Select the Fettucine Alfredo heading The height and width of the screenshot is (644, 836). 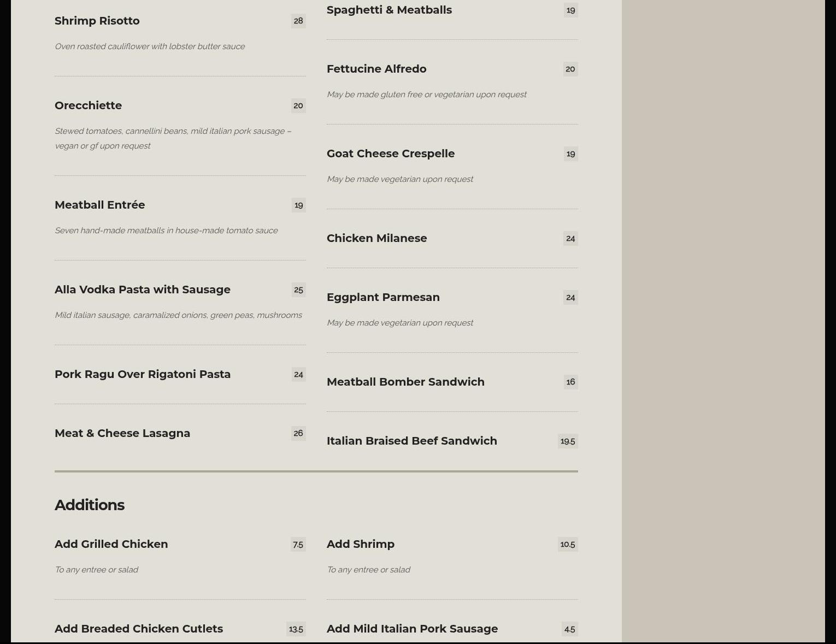(x=376, y=69)
